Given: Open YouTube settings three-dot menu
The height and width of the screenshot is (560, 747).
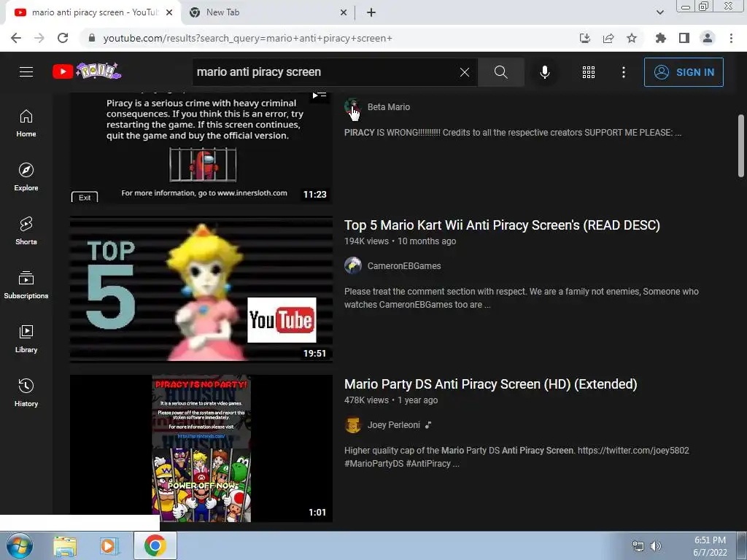Looking at the screenshot, I should pyautogui.click(x=624, y=72).
